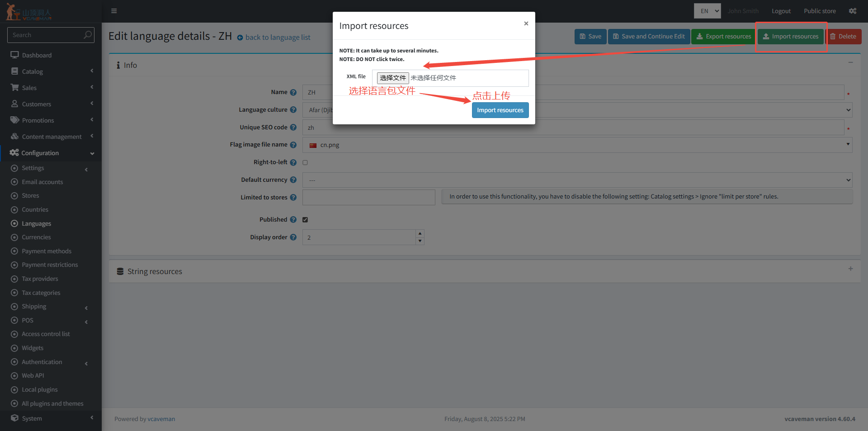Viewport: 868px width, 431px height.
Task: Click the blue Import resources upload button
Action: click(500, 110)
